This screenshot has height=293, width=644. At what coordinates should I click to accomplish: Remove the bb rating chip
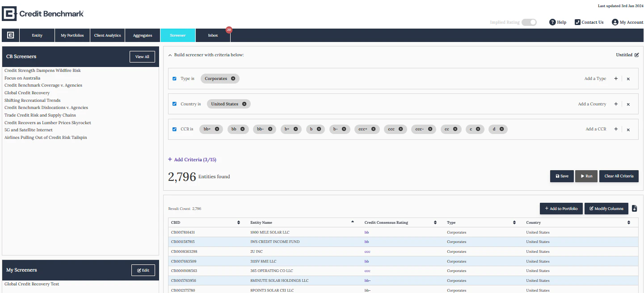coord(242,129)
